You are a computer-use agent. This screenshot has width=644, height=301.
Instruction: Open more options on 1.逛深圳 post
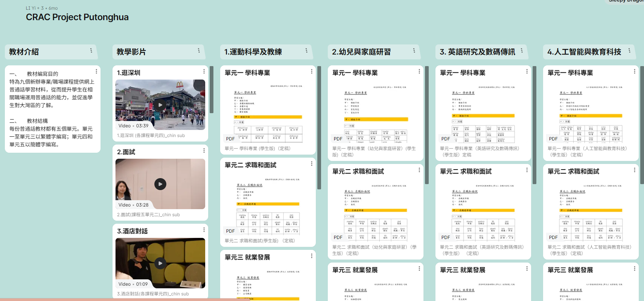click(204, 71)
